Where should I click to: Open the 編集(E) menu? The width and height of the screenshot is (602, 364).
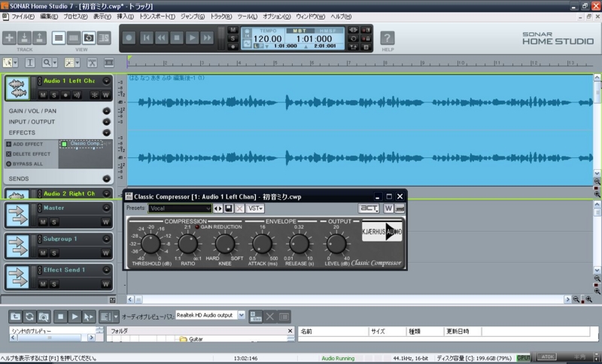tap(49, 17)
